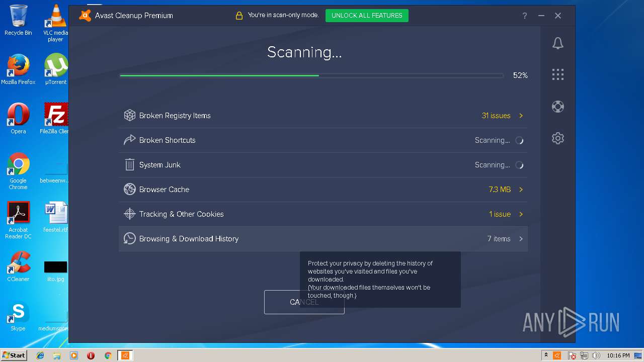Select the feestel.rtf document on the desktop
Image resolution: width=644 pixels, height=362 pixels.
[55, 217]
